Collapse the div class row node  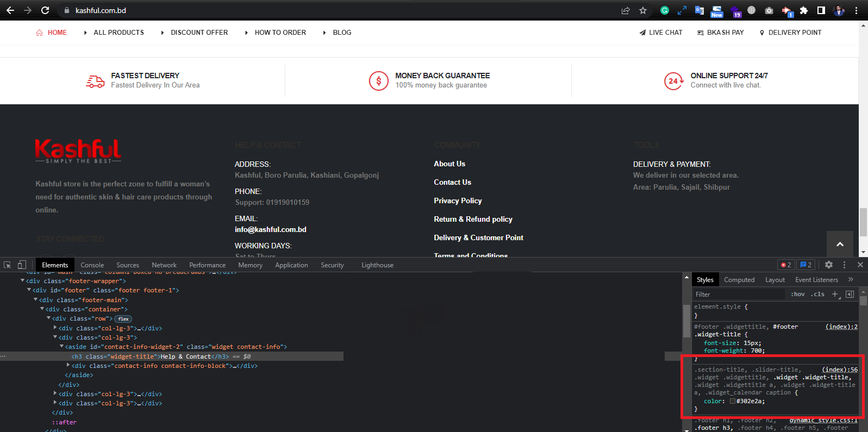pyautogui.click(x=49, y=318)
